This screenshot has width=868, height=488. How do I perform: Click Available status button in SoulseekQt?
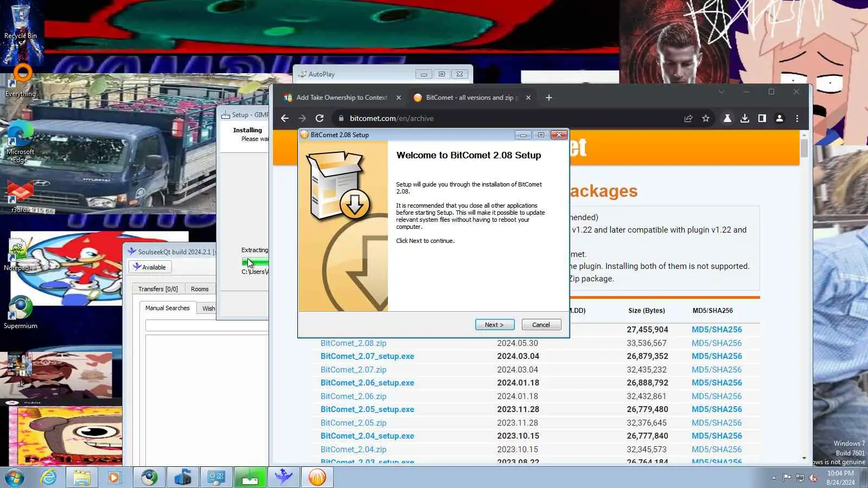pyautogui.click(x=150, y=267)
